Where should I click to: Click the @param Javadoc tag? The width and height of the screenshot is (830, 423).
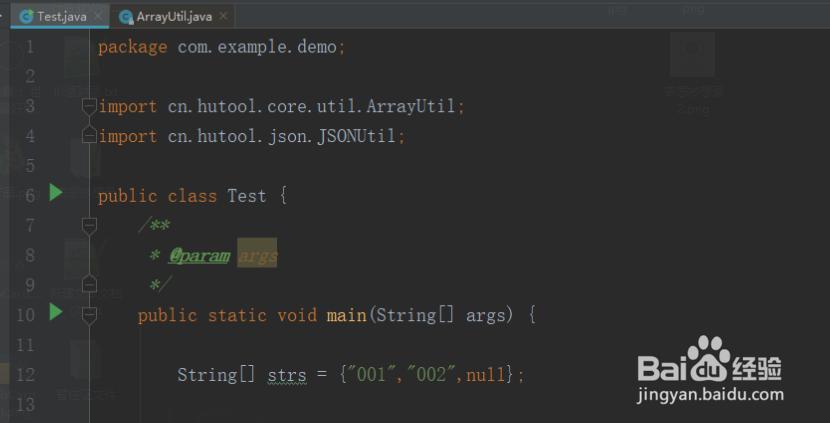coord(198,256)
